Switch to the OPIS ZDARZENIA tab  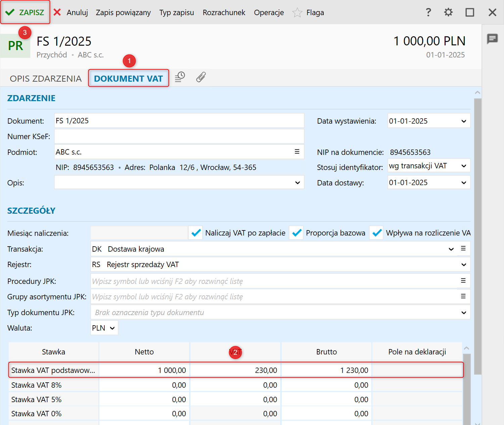[x=46, y=79]
